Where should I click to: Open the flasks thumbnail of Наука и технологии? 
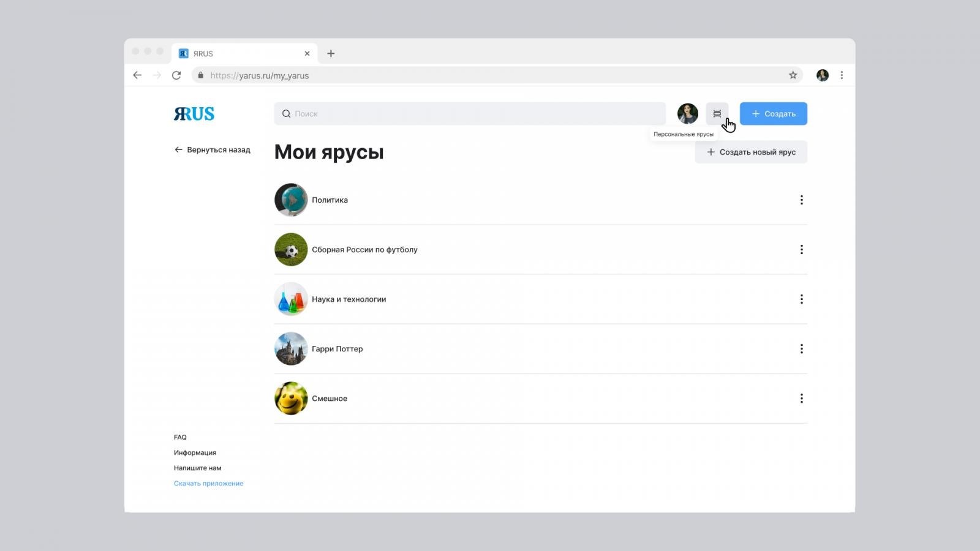pos(291,299)
